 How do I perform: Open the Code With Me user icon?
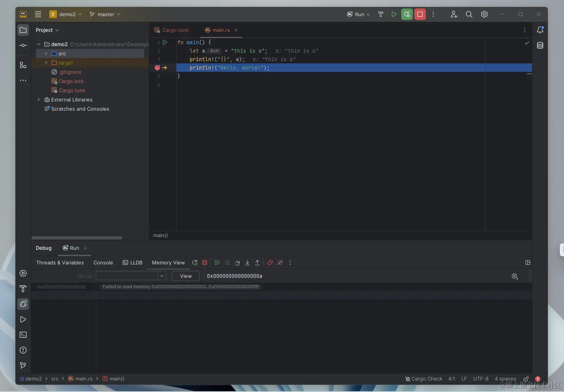pyautogui.click(x=454, y=14)
